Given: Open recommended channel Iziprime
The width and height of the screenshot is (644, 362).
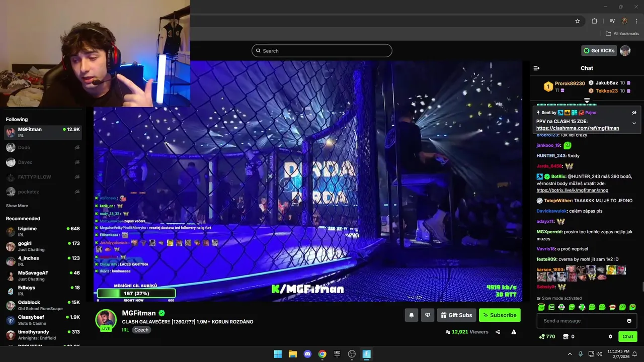Looking at the screenshot, I should pyautogui.click(x=43, y=231).
